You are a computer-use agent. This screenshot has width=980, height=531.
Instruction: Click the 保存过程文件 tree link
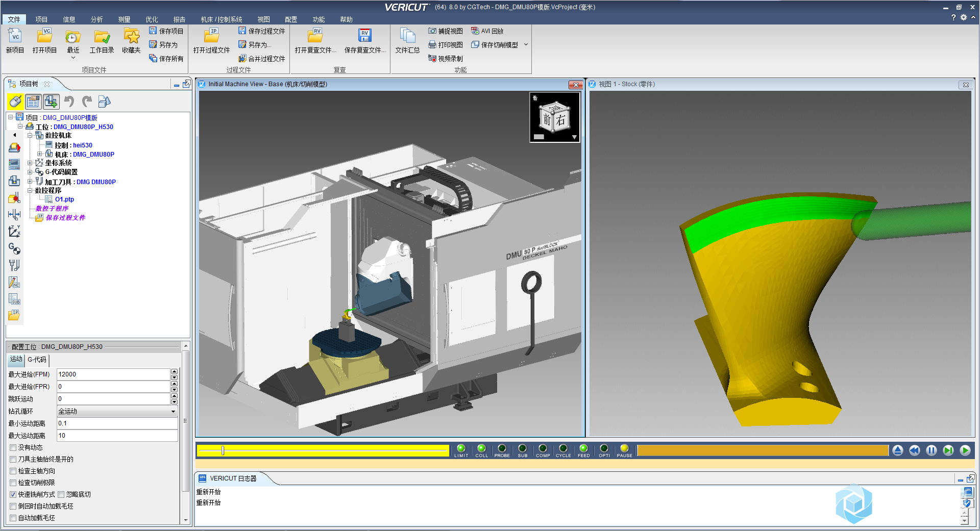tap(65, 218)
